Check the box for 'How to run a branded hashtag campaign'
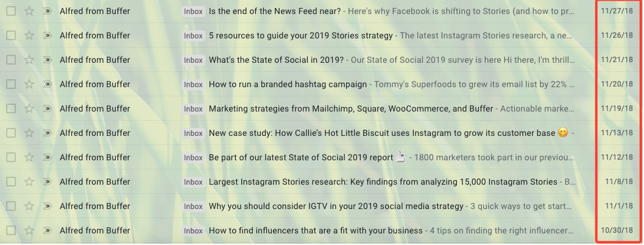This screenshot has height=245, width=644. (11, 84)
